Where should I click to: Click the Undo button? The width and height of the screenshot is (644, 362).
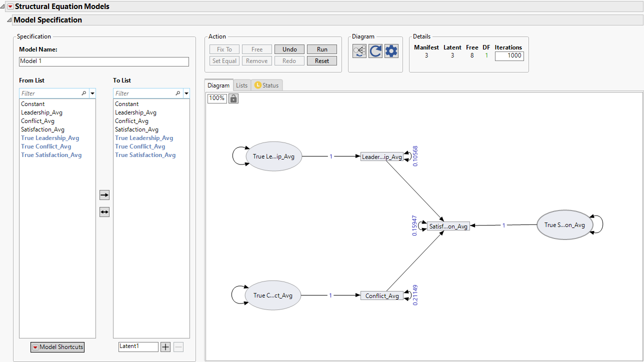click(x=289, y=49)
